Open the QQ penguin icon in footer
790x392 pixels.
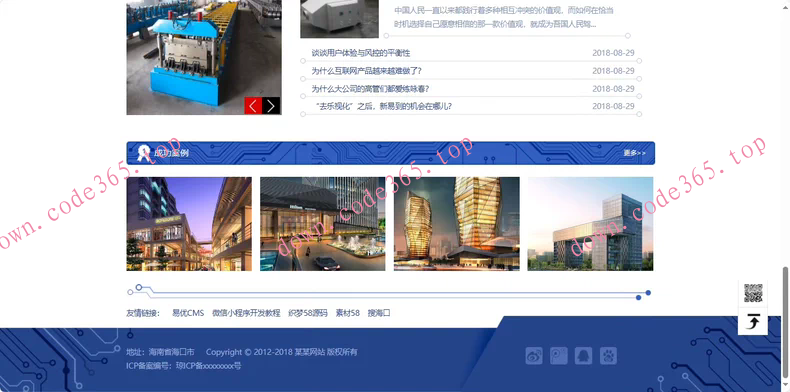tap(583, 356)
